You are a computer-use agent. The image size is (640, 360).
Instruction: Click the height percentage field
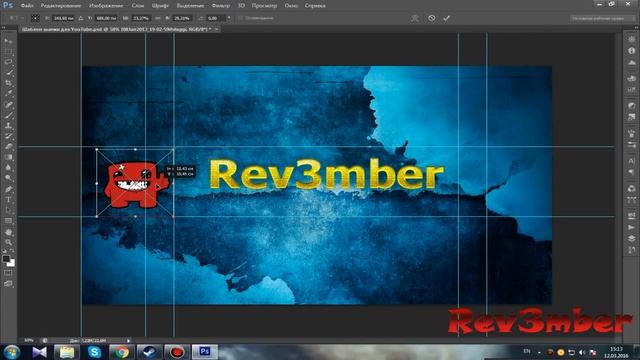(181, 18)
